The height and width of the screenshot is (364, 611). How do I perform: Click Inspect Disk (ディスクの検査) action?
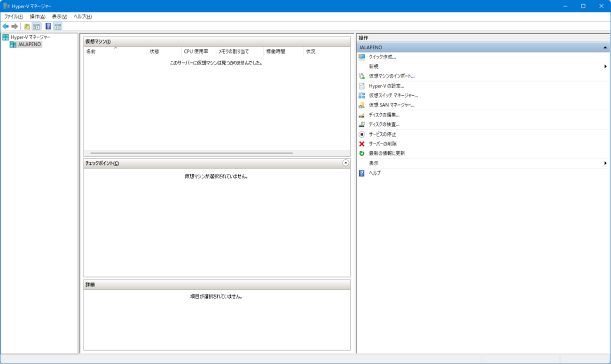click(x=384, y=124)
